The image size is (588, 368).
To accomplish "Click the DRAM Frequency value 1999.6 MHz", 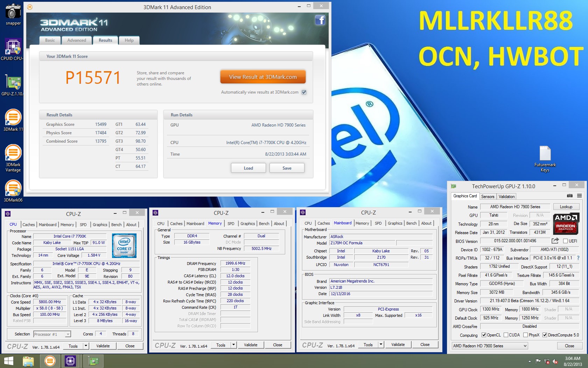I will (235, 263).
